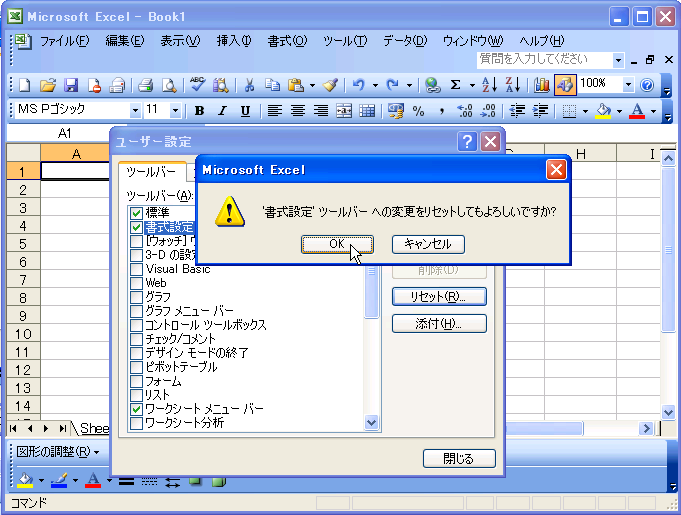Screen dimensions: 681x515
Task: Click the Redo arrow icon
Action: click(x=393, y=85)
